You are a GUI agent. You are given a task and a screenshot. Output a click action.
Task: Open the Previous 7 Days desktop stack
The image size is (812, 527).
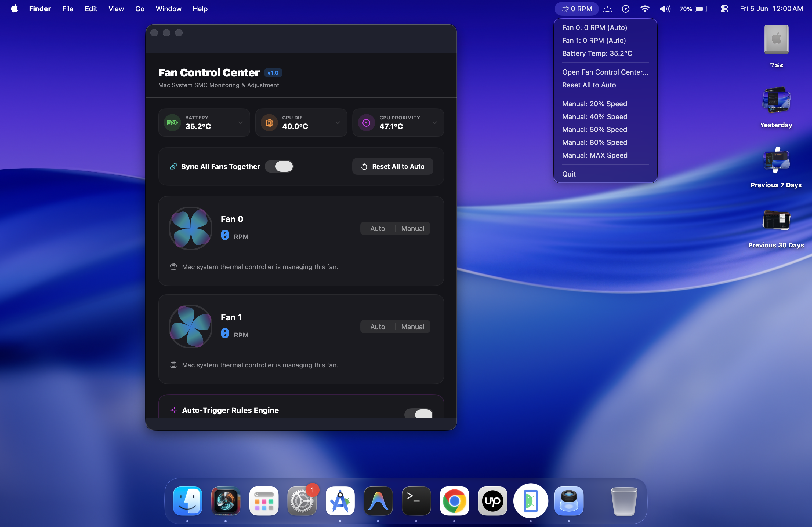(776, 167)
